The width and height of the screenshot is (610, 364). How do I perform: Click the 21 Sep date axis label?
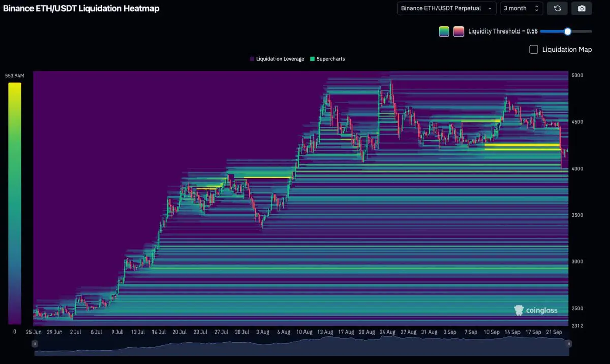point(554,332)
